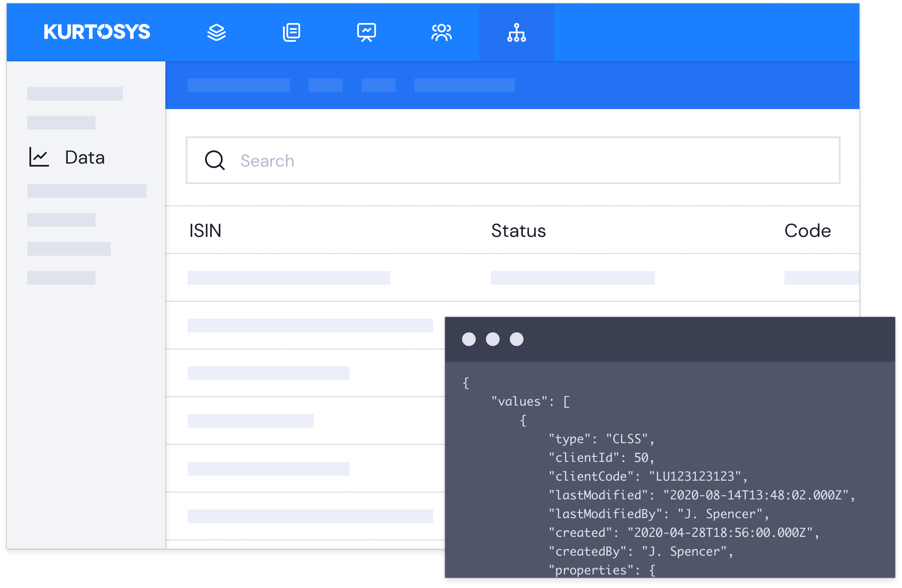This screenshot has height=588, width=902.
Task: Click into the Search field
Action: (x=512, y=161)
